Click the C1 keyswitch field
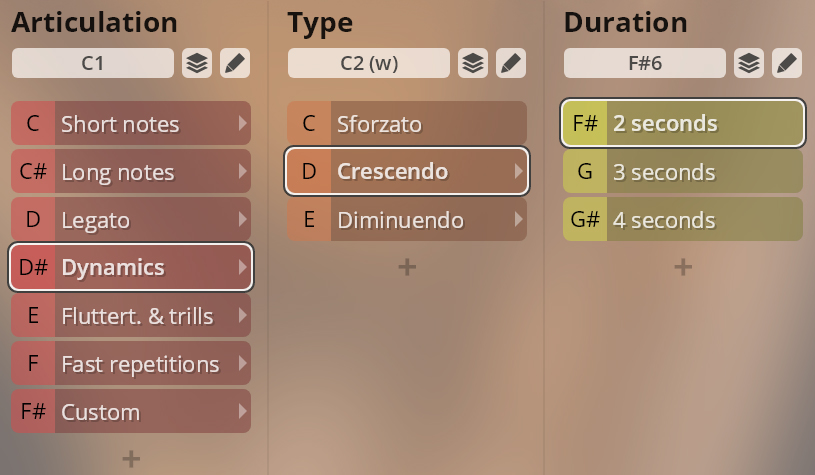 coord(93,63)
